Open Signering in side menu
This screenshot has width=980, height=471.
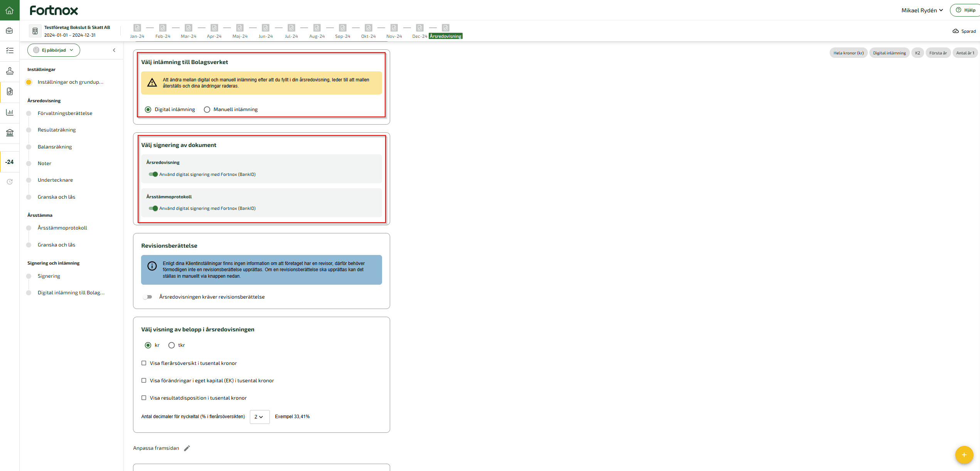pos(49,276)
